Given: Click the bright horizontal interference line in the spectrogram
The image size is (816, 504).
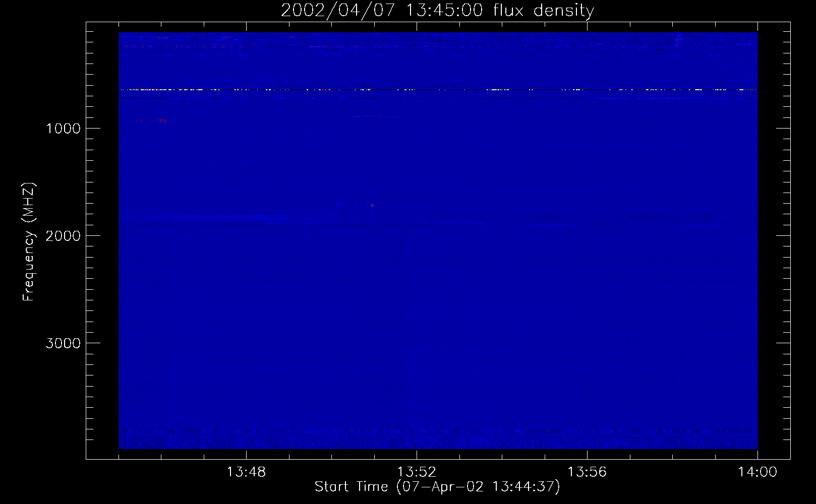Looking at the screenshot, I should 438,90.
